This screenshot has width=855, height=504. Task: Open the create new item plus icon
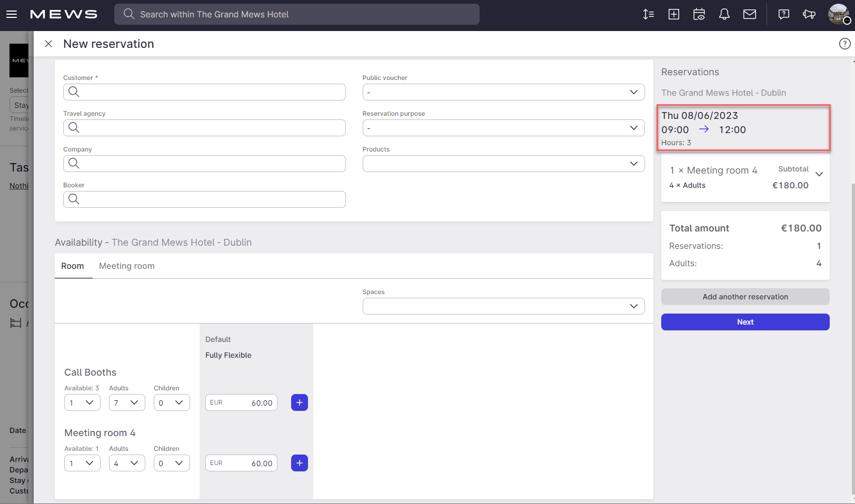[673, 14]
